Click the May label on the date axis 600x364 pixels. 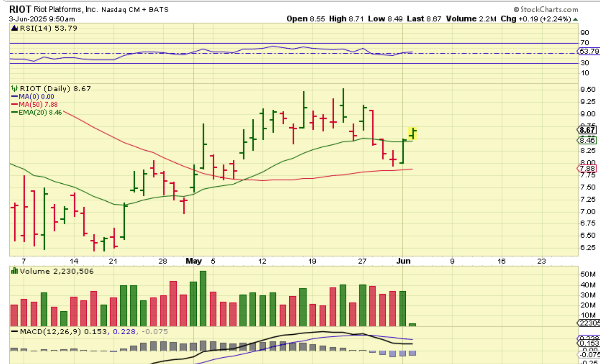click(x=194, y=261)
